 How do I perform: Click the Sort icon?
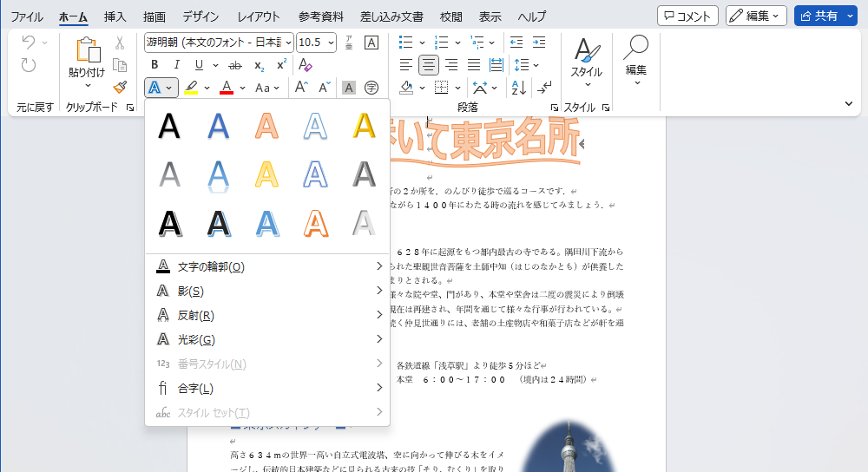click(x=519, y=88)
